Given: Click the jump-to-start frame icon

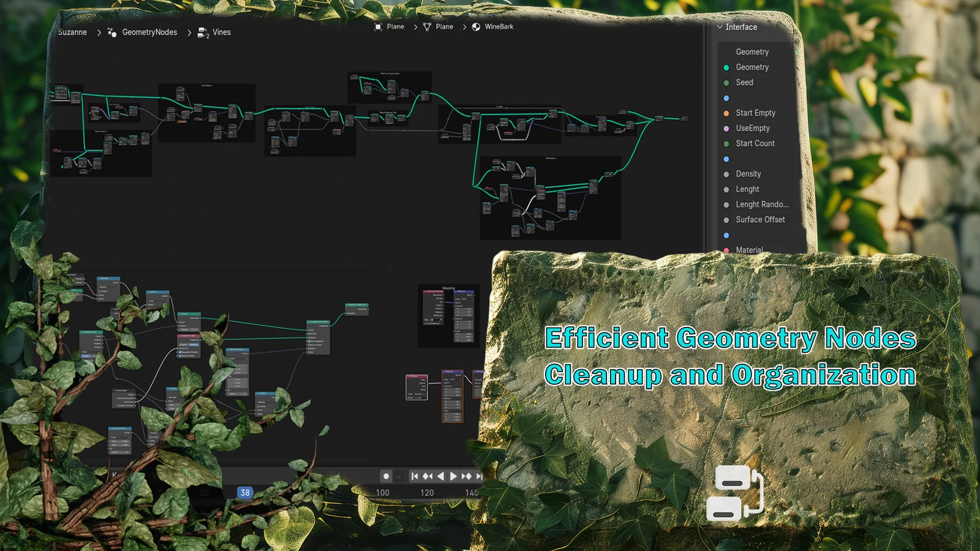Looking at the screenshot, I should coord(415,476).
